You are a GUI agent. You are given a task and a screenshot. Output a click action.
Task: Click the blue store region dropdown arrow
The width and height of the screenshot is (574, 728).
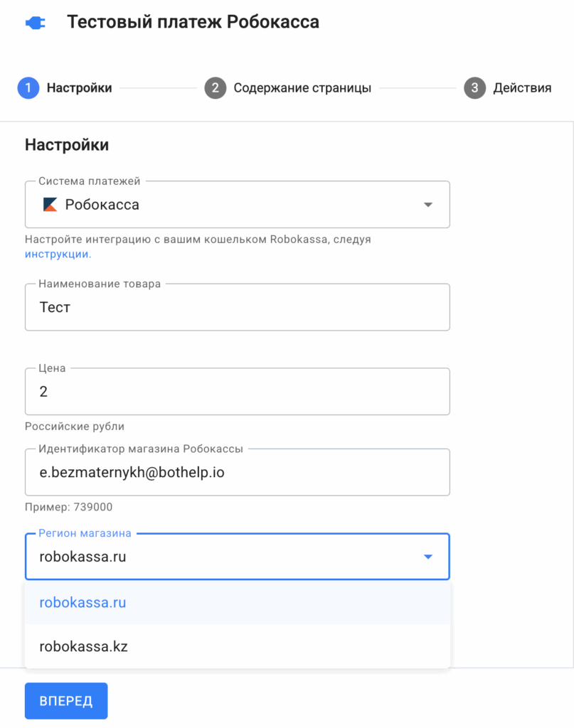(427, 557)
